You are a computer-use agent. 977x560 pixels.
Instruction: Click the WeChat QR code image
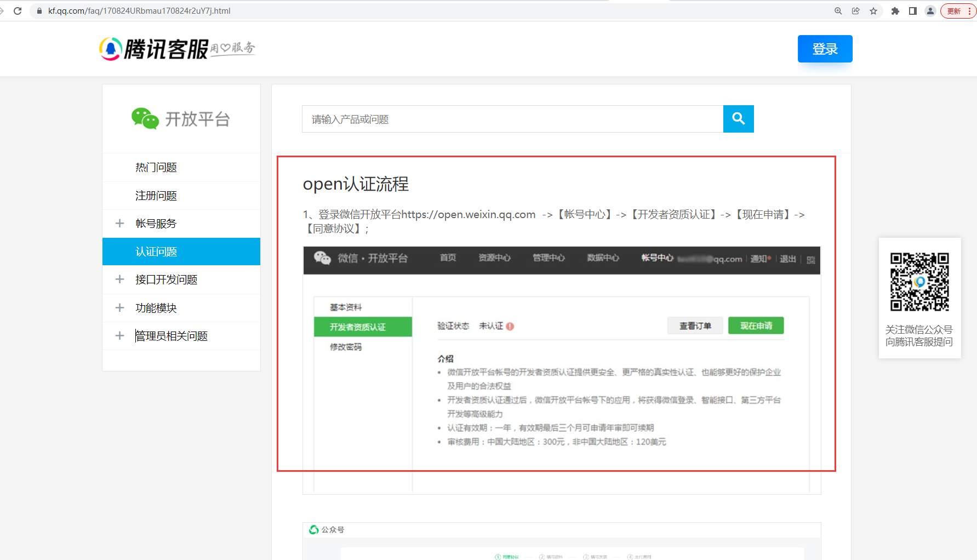coord(919,282)
